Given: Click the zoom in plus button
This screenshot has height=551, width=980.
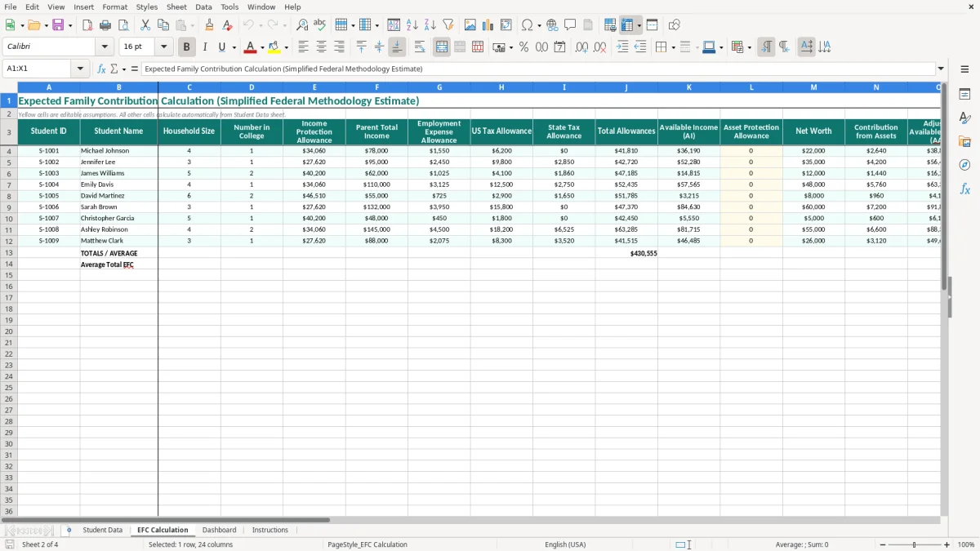Looking at the screenshot, I should pyautogui.click(x=947, y=544).
